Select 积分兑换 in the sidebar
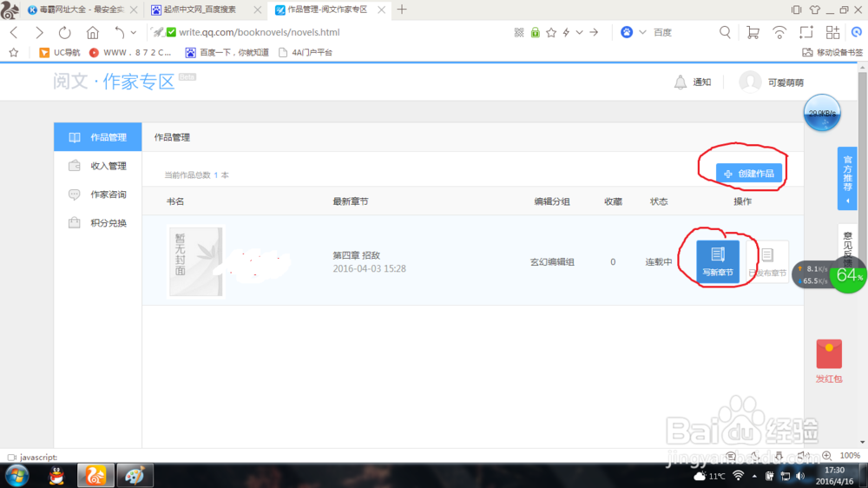The height and width of the screenshot is (488, 868). tap(97, 222)
